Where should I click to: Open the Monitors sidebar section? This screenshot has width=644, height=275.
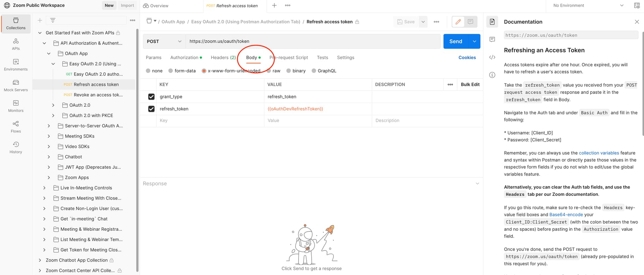pyautogui.click(x=16, y=106)
